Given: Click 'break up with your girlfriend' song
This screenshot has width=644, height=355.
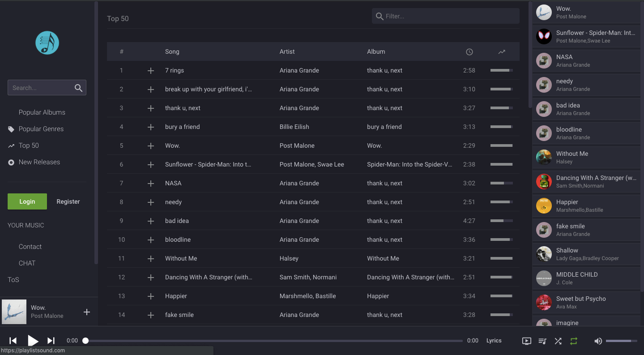Looking at the screenshot, I should coord(209,89).
